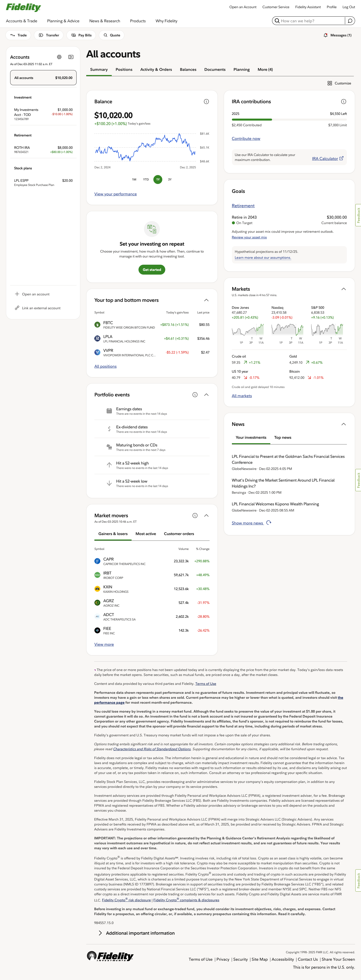Collapse the Portfolio events section
The width and height of the screenshot is (361, 980).
pos(206,395)
